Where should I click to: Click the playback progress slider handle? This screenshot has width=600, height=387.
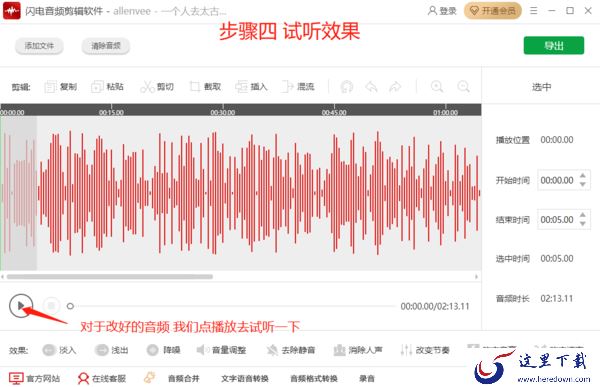tap(70, 306)
